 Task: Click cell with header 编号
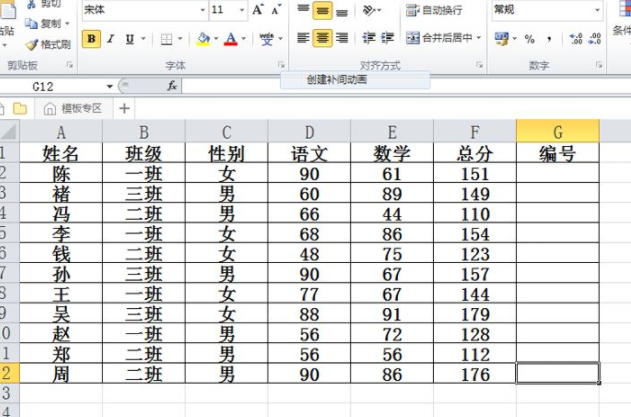click(558, 153)
